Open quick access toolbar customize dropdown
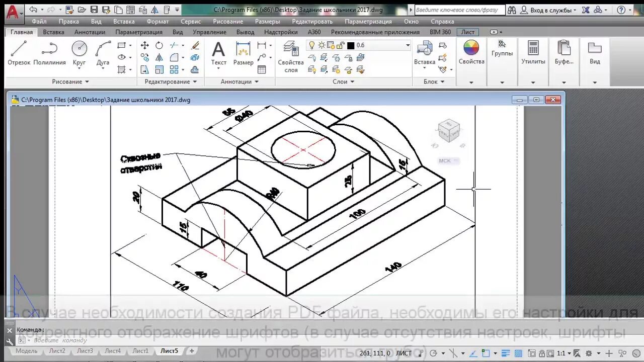644x362 pixels. tap(177, 10)
